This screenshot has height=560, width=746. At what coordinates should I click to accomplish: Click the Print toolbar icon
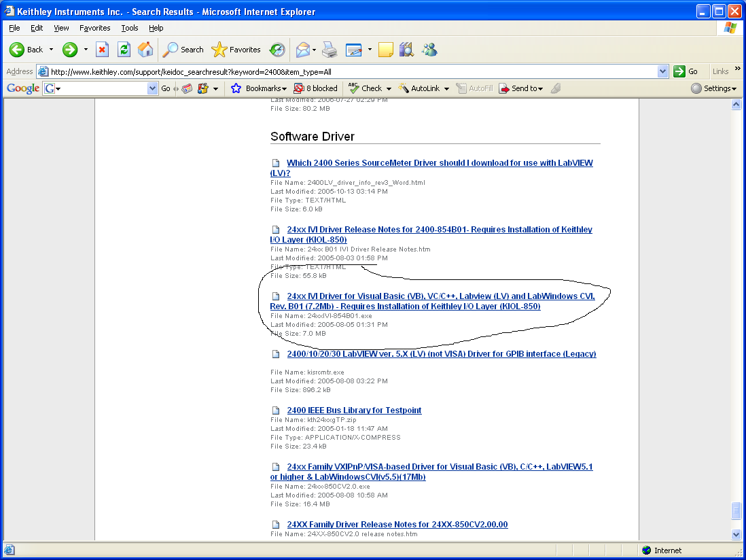pyautogui.click(x=330, y=50)
